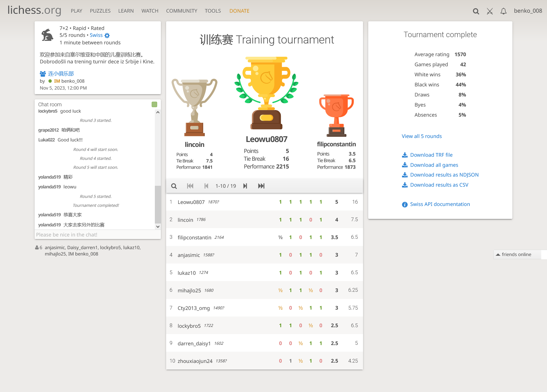The width and height of the screenshot is (547, 392).
Task: Focus the chat message input field
Action: [x=98, y=235]
